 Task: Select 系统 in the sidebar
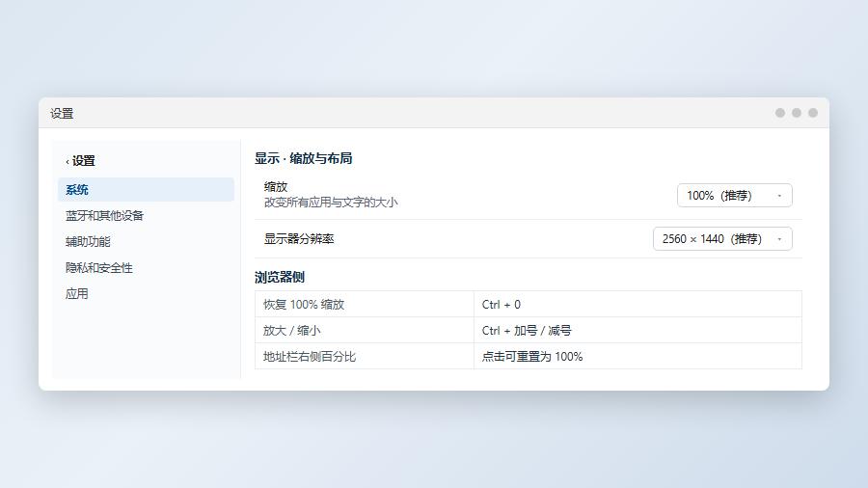point(147,190)
